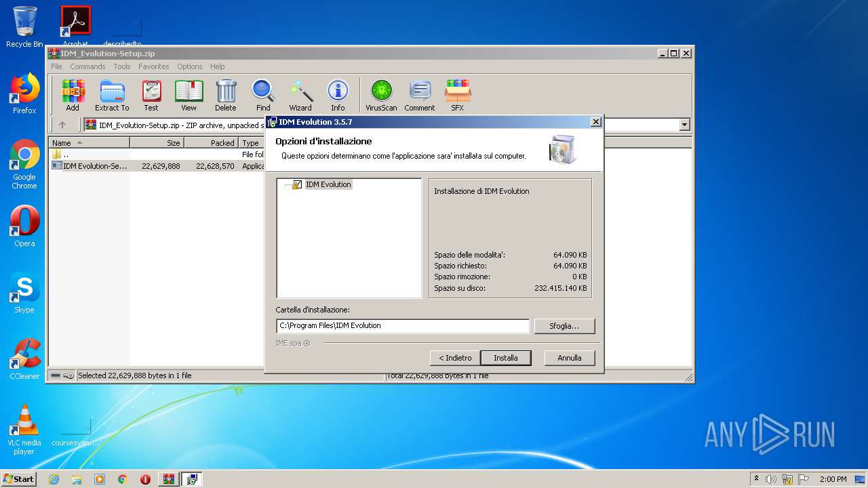Close the IDM Evolution 3.5.7 dialog
The width and height of the screenshot is (868, 488).
point(596,122)
